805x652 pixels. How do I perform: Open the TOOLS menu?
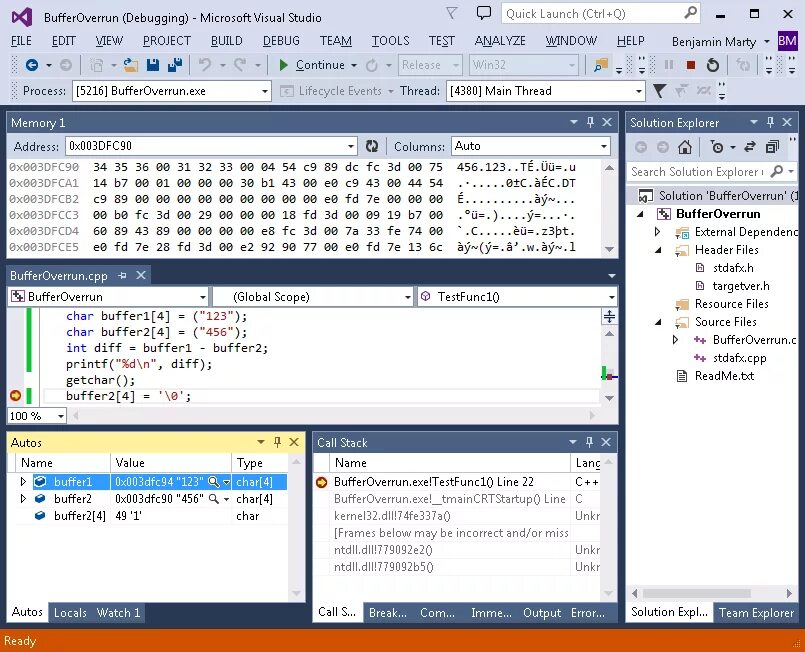pos(390,41)
